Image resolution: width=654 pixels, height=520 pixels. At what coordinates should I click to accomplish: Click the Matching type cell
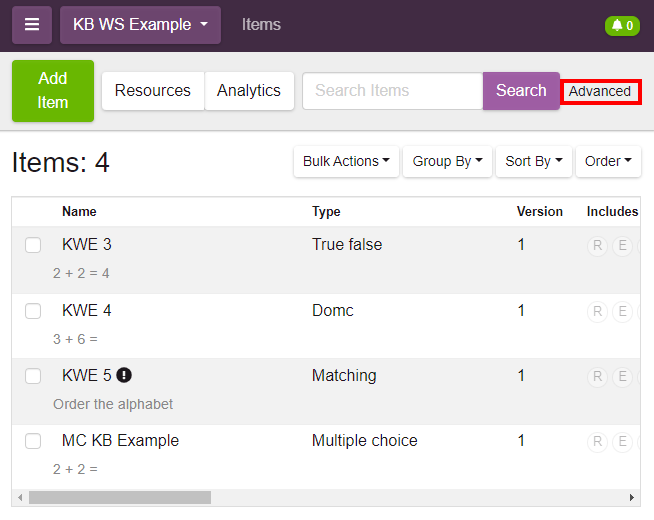coord(344,376)
